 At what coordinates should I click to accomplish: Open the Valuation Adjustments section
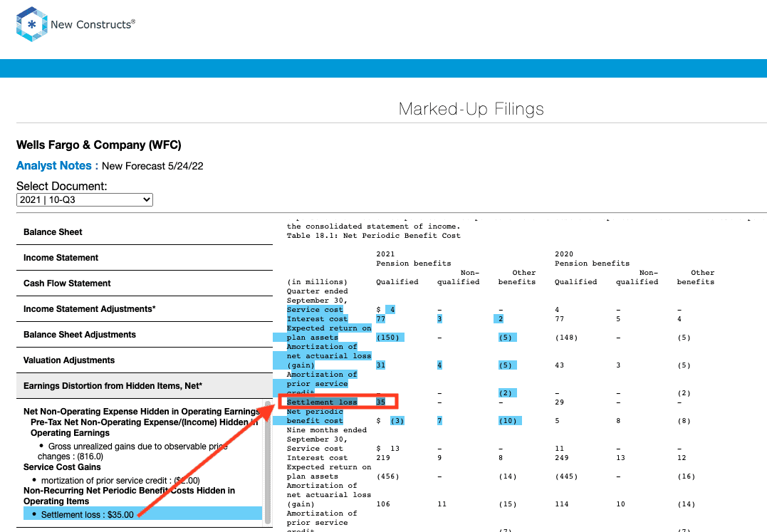coord(145,360)
